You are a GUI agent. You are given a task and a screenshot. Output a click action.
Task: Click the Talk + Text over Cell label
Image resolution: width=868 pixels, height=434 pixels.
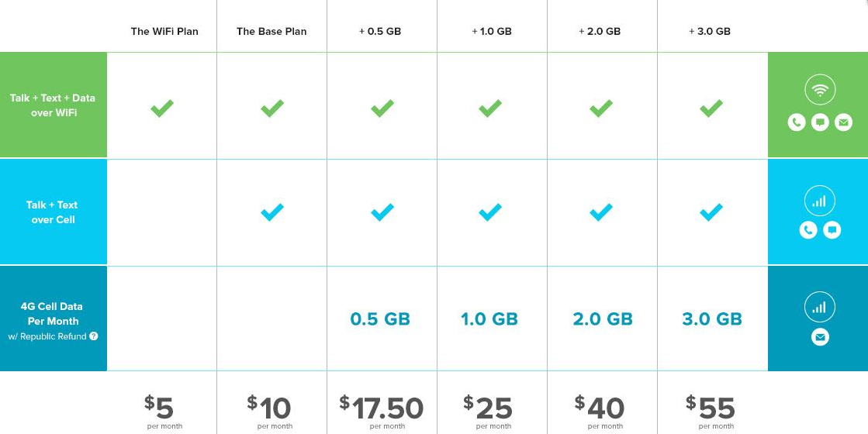pyautogui.click(x=52, y=212)
